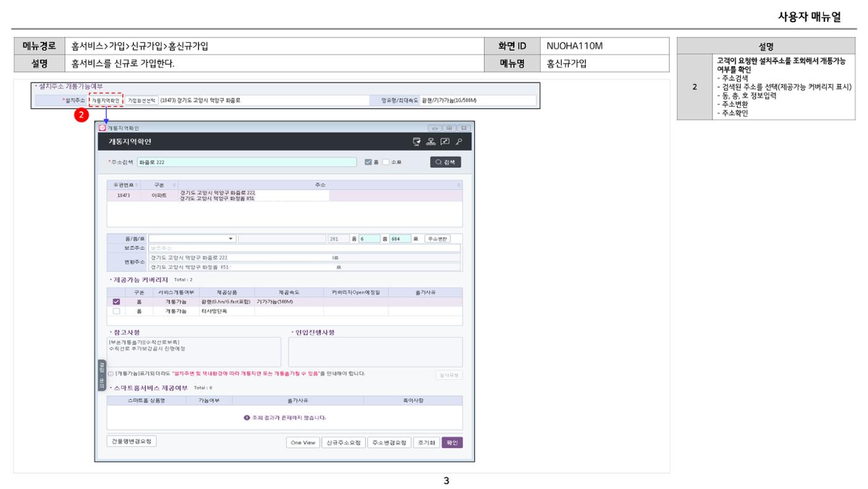Click the 주소검색 input containing 화중로 222

247,163
